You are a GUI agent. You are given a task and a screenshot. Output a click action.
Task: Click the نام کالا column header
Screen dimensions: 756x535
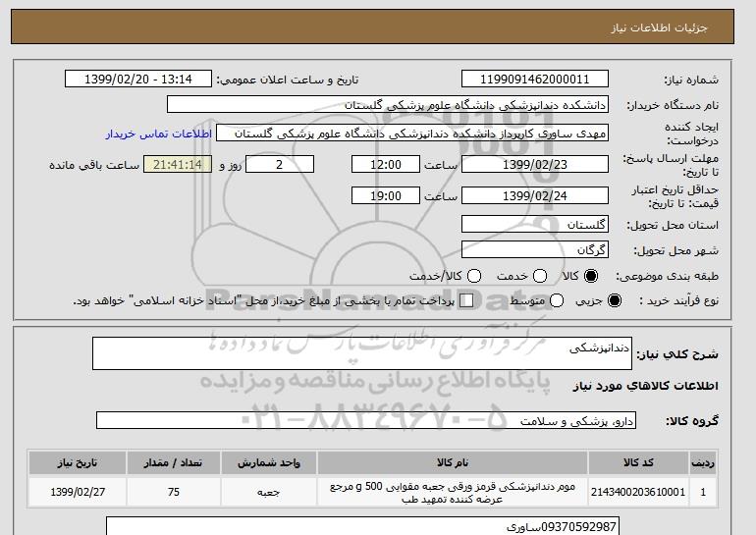pos(453,462)
